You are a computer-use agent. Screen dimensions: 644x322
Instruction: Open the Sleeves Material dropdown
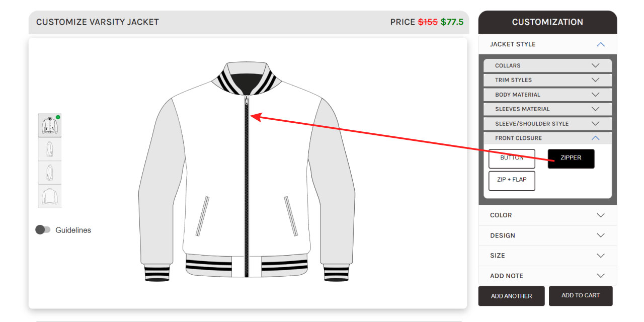[x=547, y=109]
